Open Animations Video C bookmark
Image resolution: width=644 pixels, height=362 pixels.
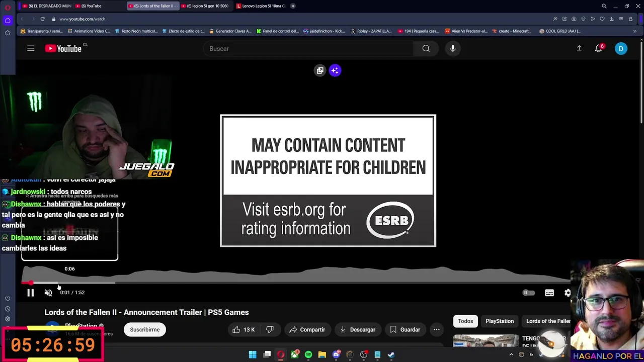point(89,31)
